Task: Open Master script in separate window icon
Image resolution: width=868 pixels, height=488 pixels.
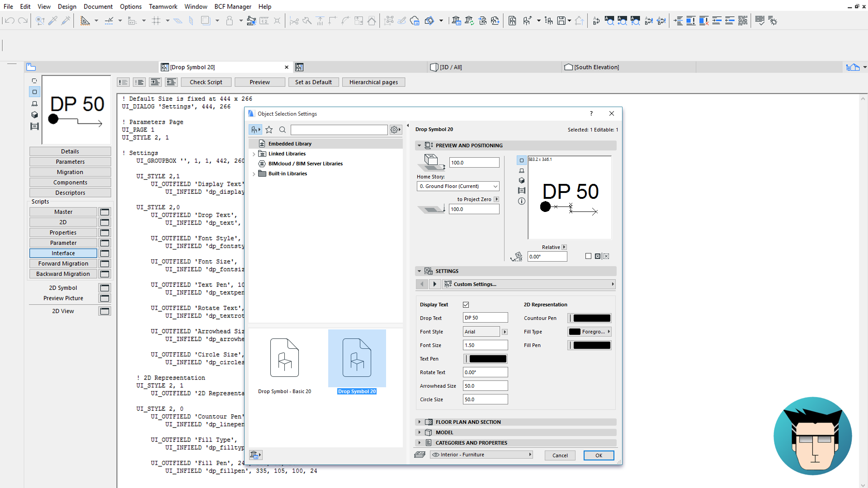Action: (x=104, y=212)
